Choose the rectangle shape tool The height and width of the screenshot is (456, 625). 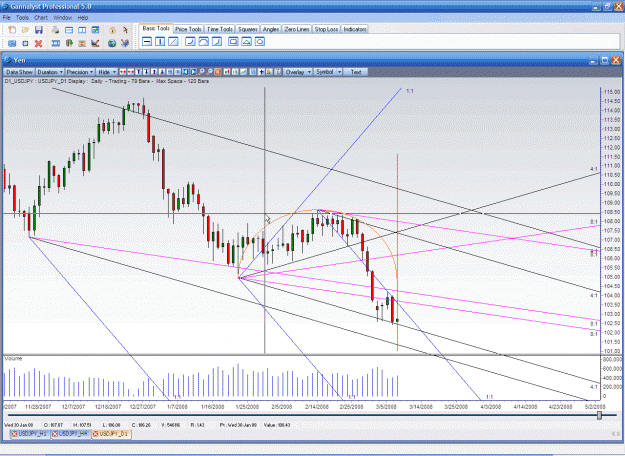(x=233, y=41)
